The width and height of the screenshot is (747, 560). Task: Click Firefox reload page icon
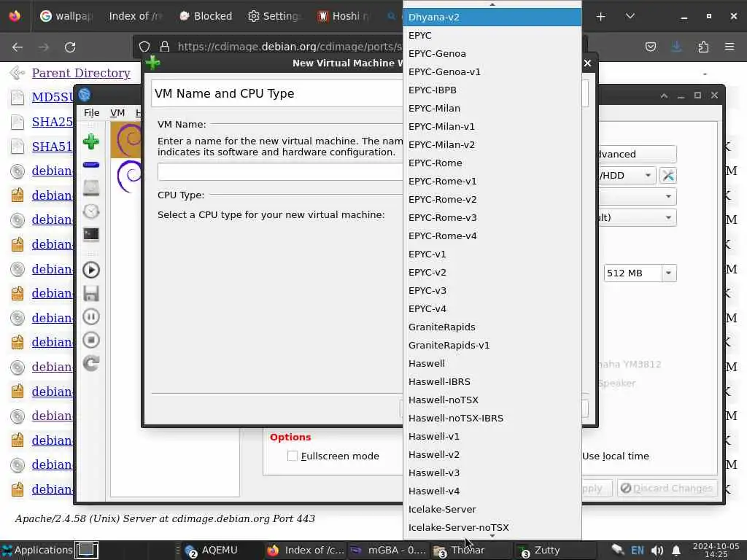coord(70,47)
